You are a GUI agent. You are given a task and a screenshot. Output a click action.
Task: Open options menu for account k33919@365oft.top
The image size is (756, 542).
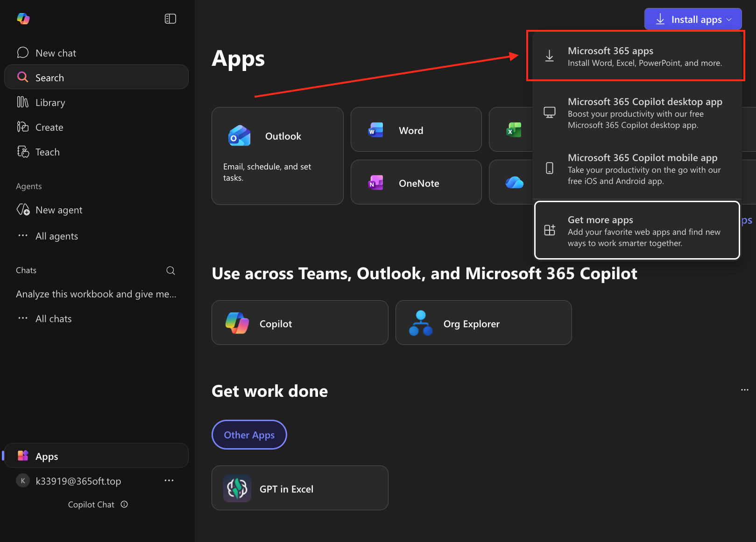[169, 480]
